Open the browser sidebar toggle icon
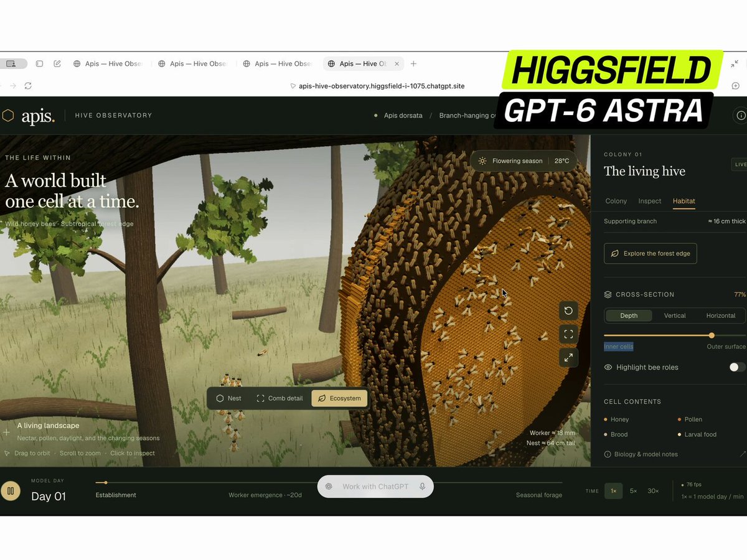The width and height of the screenshot is (747, 560). click(x=39, y=63)
